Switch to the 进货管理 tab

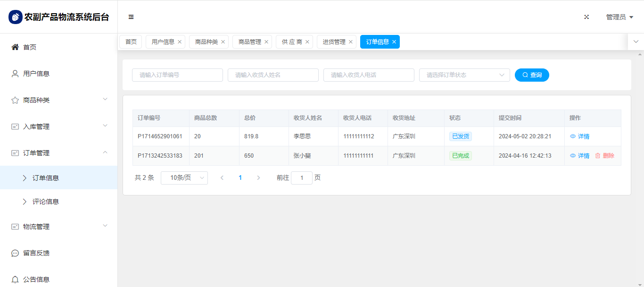coord(334,42)
